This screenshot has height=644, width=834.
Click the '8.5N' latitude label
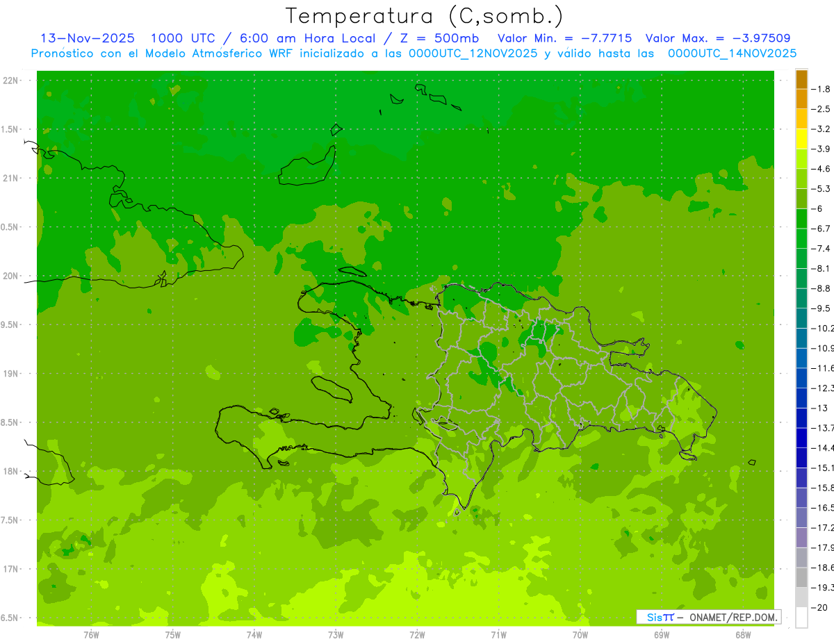[10, 422]
